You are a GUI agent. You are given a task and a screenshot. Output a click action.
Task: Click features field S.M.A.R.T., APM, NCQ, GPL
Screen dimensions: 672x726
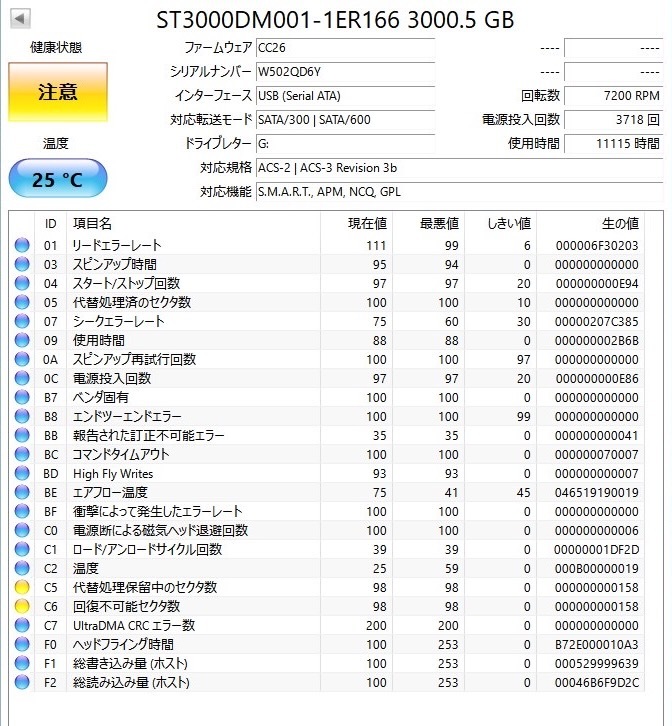pos(459,192)
